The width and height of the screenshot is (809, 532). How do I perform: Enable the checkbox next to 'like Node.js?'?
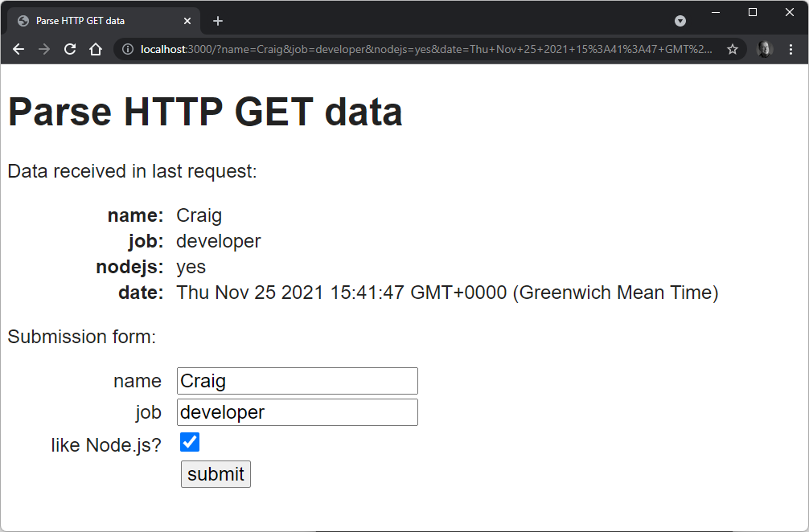190,442
